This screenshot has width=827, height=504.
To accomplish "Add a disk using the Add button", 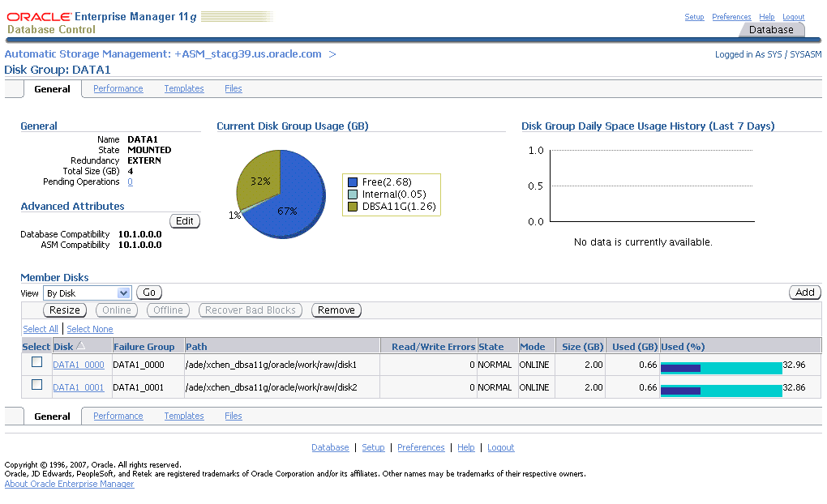I will point(804,293).
